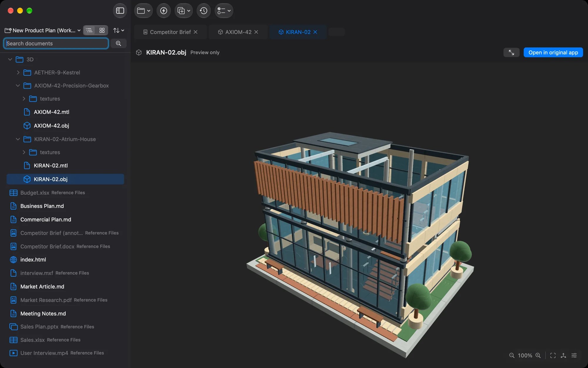This screenshot has height=368, width=588.
Task: Switch to the AXIOM-42 tab
Action: coord(238,32)
